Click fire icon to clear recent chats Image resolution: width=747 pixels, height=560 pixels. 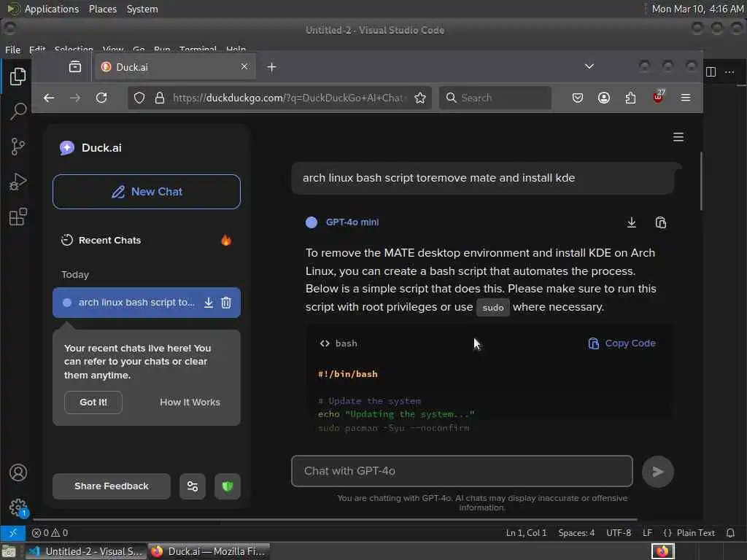click(x=226, y=240)
